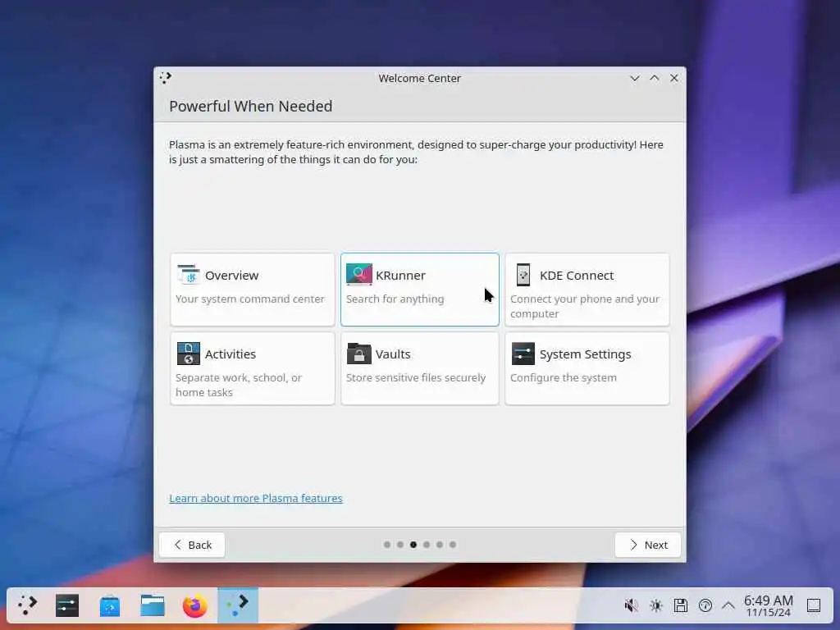Viewport: 840px width, 630px height.
Task: Go to the Next page
Action: tap(648, 545)
